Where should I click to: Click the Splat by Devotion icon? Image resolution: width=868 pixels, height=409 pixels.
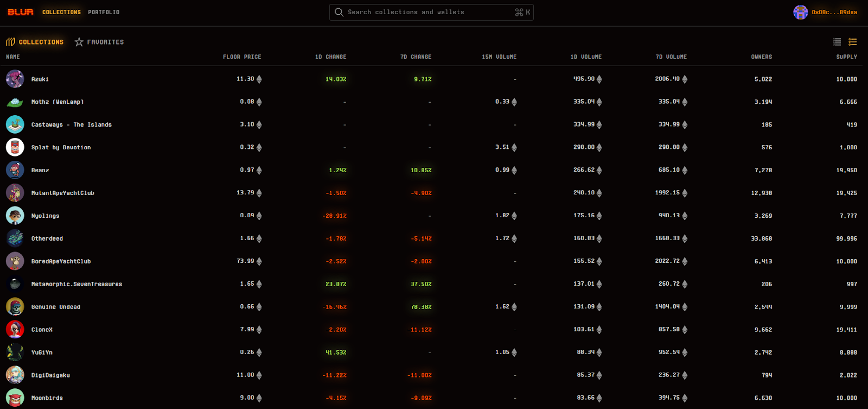[x=15, y=147]
